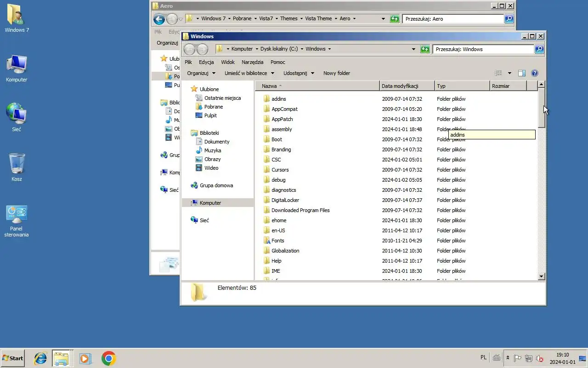Refresh the Windows folder view

[425, 49]
